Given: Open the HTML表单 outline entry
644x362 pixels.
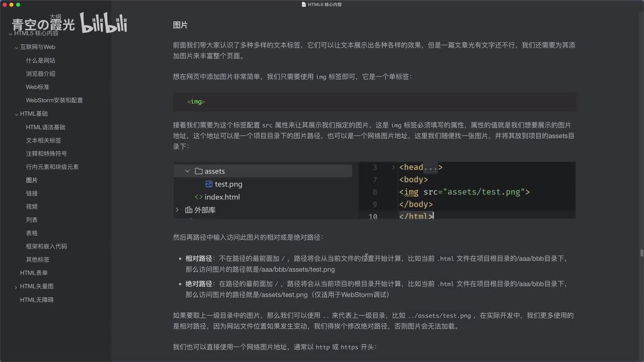Looking at the screenshot, I should (34, 273).
